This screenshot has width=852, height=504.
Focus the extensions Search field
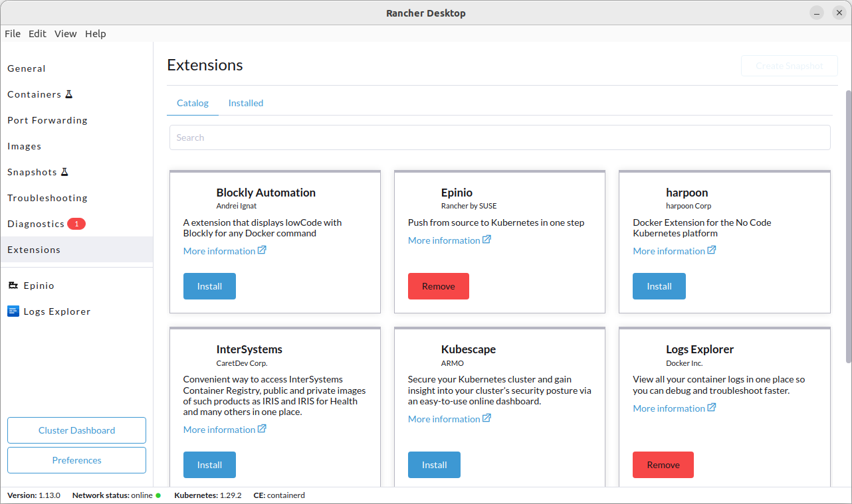500,137
